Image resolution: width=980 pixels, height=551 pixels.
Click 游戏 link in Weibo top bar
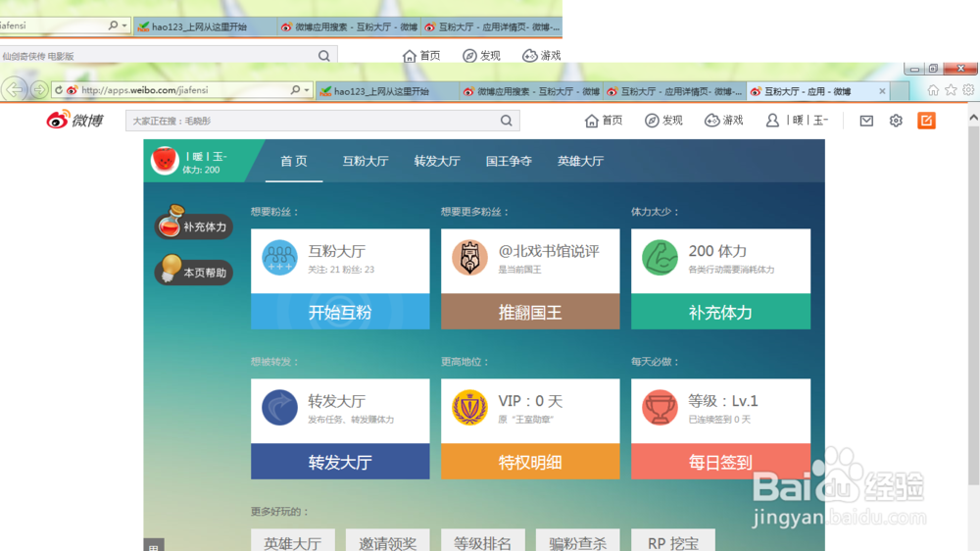(x=724, y=121)
